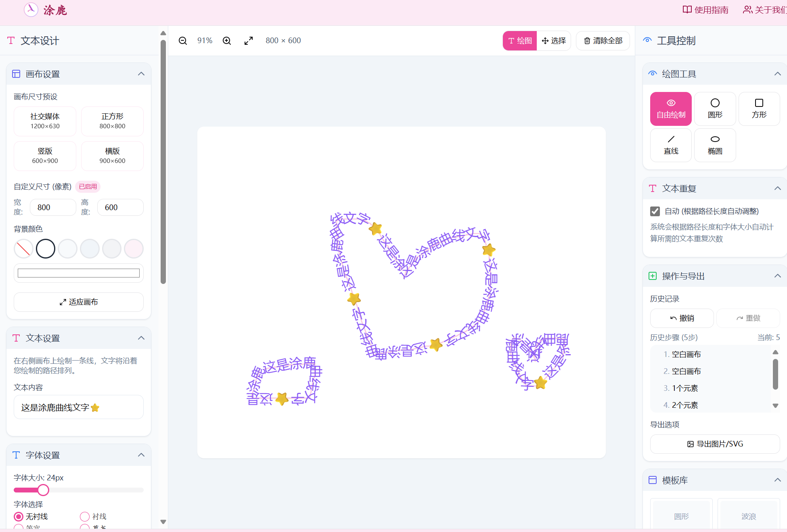Click the 模板库 panel icon
Screen dimensions: 787x532
tap(653, 480)
